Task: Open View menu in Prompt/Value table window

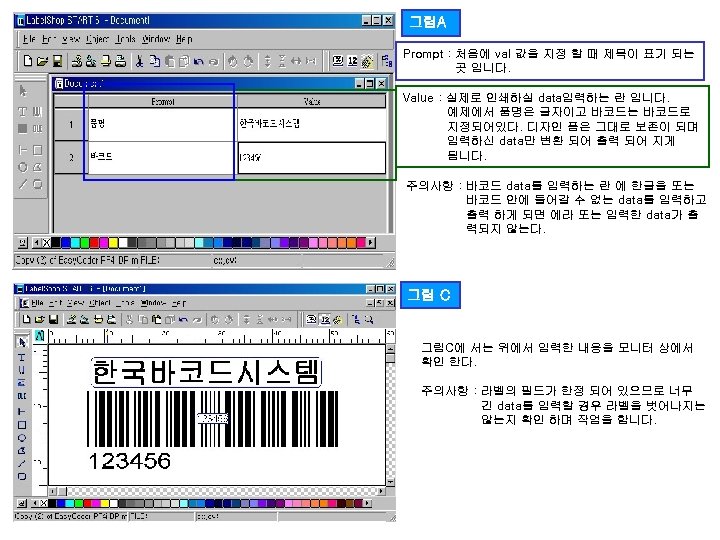Action: point(70,39)
